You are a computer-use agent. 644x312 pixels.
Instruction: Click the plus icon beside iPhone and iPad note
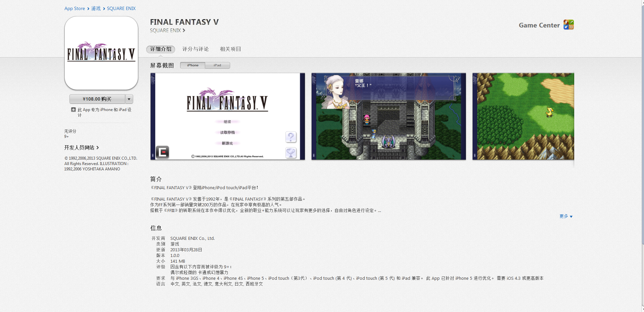73,110
